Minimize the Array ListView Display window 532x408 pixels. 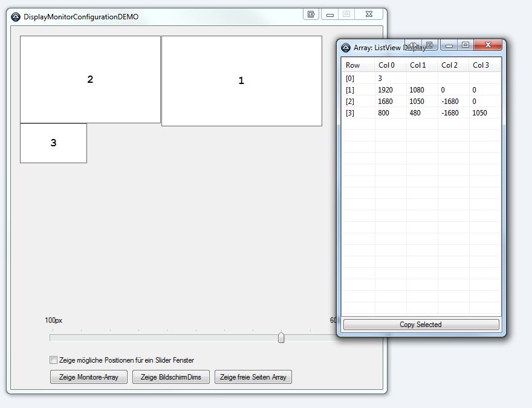pos(449,45)
